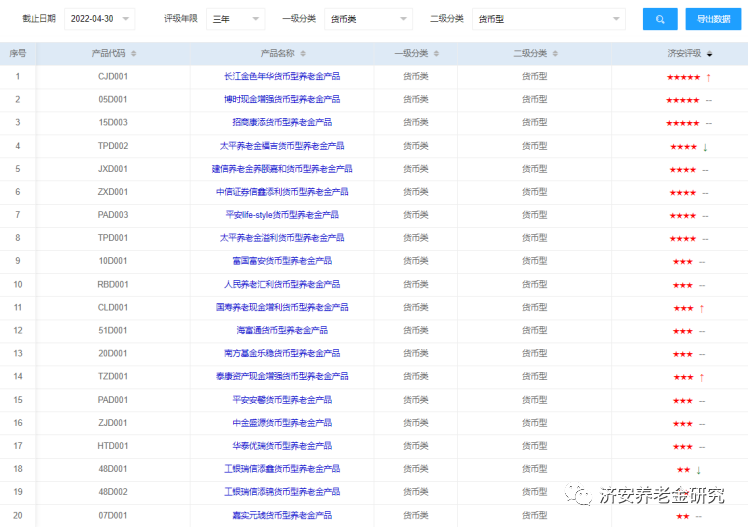Screen dimensions: 748x527
Task: Click green down arrow in TPD002 row
Action: [705, 147]
